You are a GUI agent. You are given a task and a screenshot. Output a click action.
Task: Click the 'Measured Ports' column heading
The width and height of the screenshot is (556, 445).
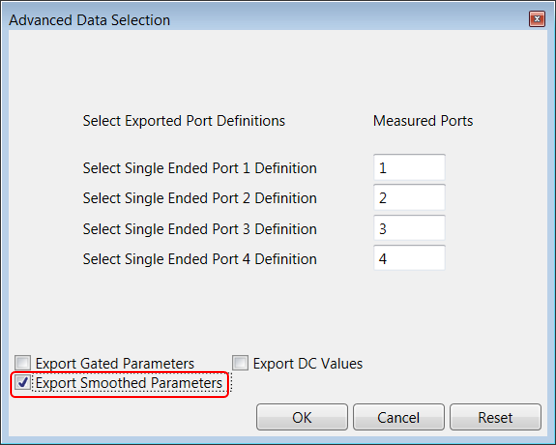click(423, 121)
